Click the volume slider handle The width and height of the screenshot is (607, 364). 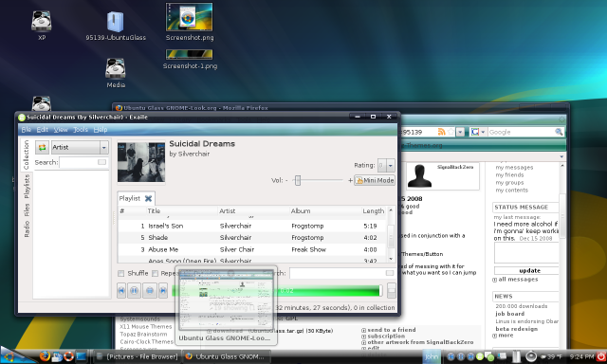[x=297, y=180]
